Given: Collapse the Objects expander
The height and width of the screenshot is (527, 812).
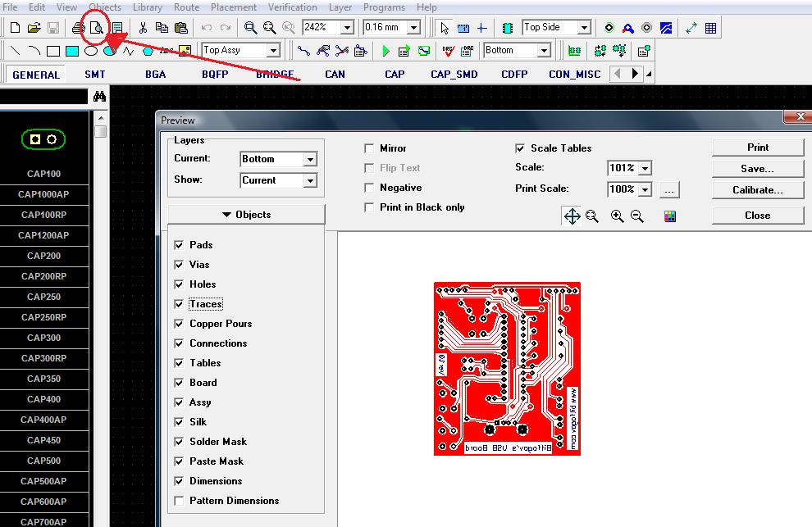Looking at the screenshot, I should [247, 214].
